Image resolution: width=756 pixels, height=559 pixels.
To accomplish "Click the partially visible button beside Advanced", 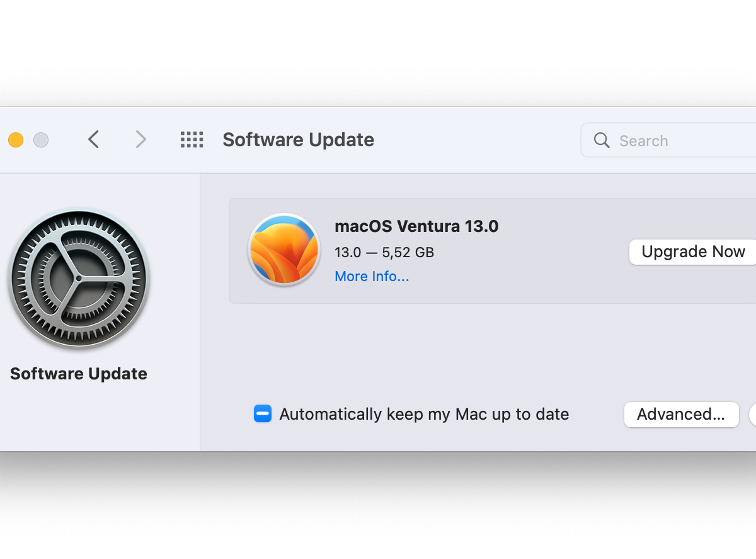I will tap(753, 414).
